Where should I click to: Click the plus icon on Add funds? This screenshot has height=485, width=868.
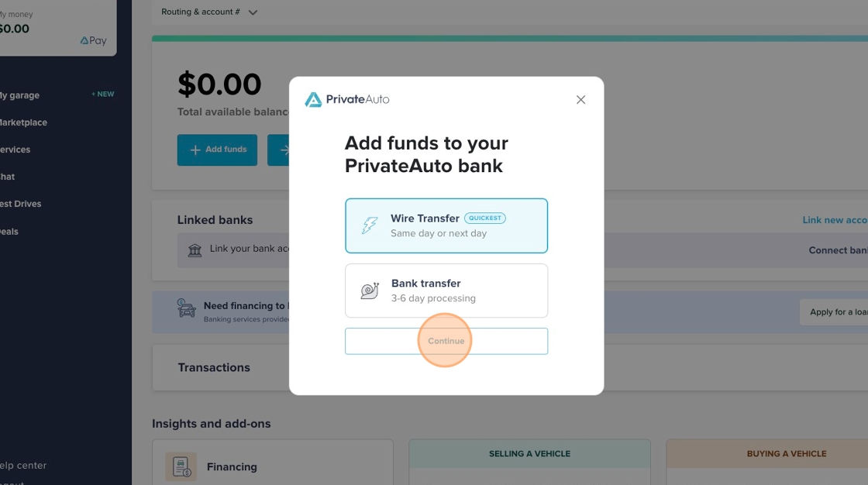coord(195,150)
